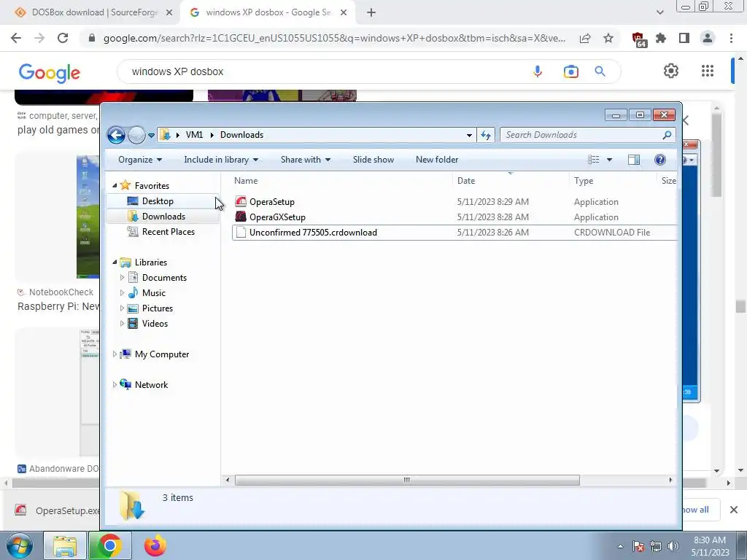This screenshot has height=560, width=747.
Task: Open the Google apps grid
Action: click(708, 71)
